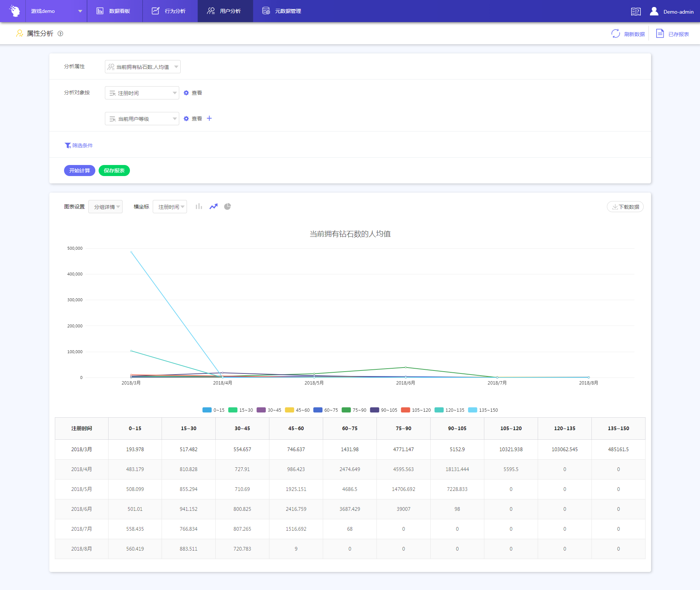The image size is (700, 590).
Task: Click the help question mark beside 属性分析
Action: tap(61, 34)
